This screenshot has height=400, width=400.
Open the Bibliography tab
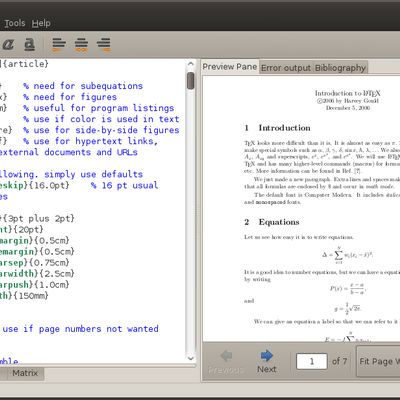[340, 68]
